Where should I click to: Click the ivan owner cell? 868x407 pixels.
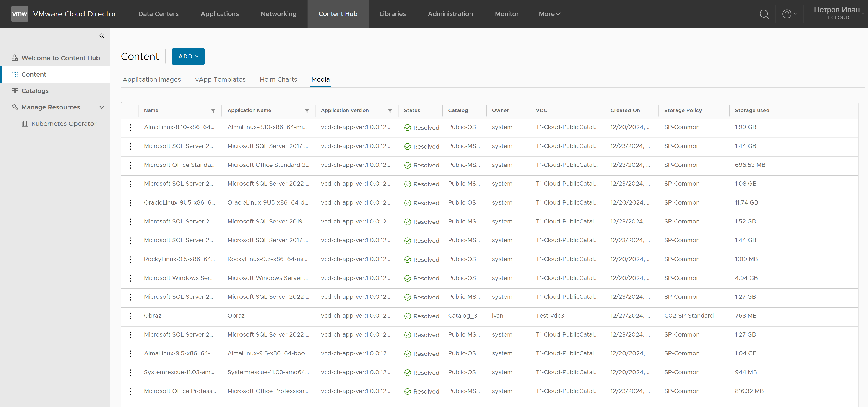point(497,316)
